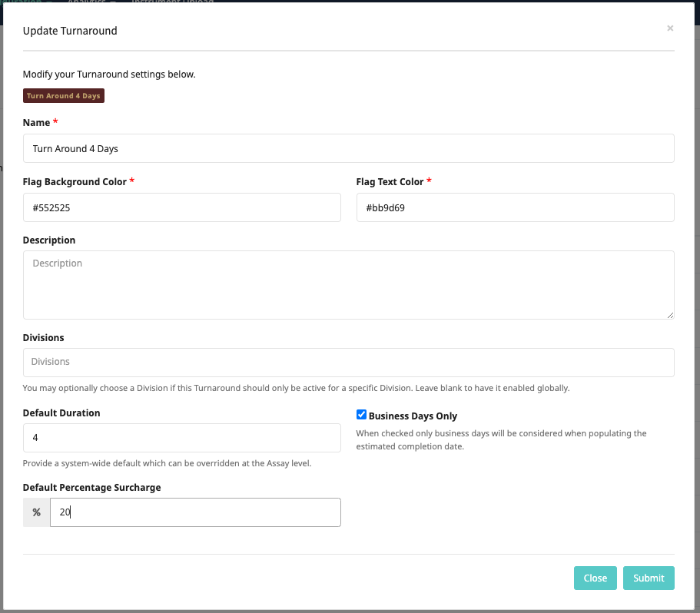This screenshot has width=700, height=613.
Task: Select the Default Duration input field
Action: tap(181, 438)
